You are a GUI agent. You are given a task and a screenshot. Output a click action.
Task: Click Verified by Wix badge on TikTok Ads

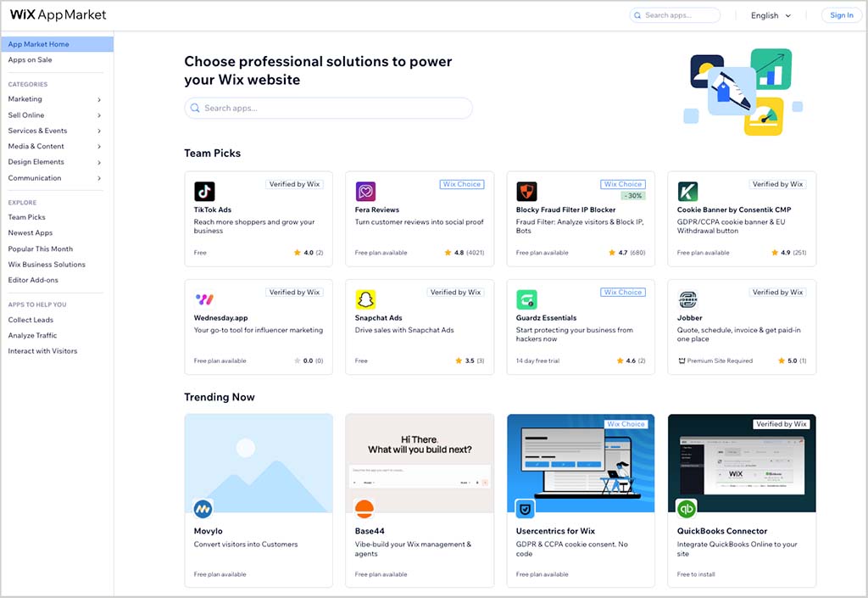point(294,184)
